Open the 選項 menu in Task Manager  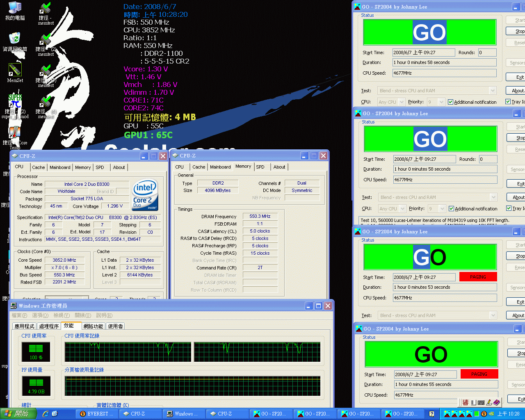pyautogui.click(x=40, y=315)
